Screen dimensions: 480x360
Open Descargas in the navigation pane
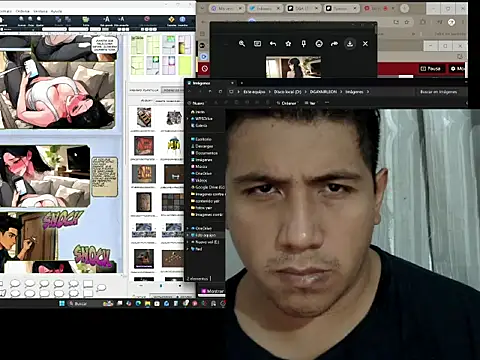click(202, 146)
